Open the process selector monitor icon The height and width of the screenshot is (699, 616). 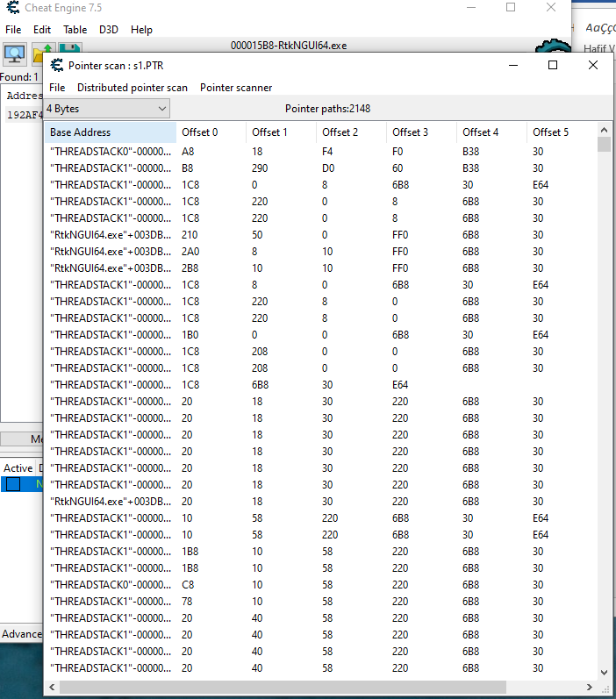click(x=15, y=54)
